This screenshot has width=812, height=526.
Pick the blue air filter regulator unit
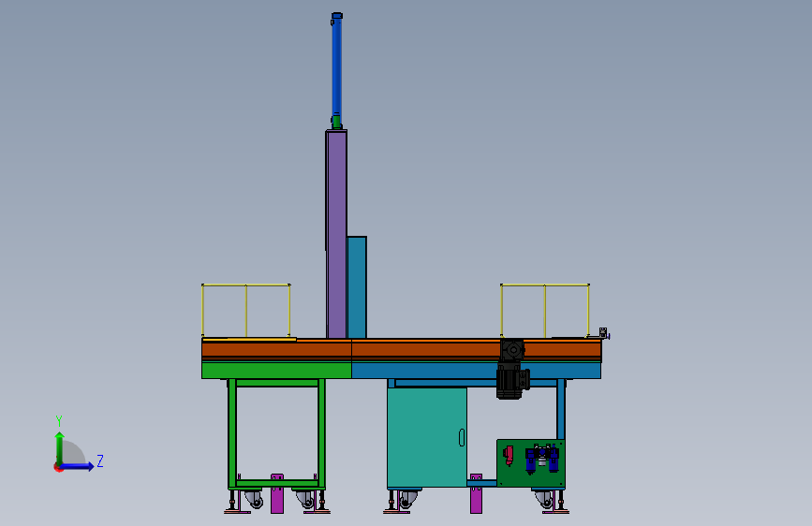coord(541,459)
